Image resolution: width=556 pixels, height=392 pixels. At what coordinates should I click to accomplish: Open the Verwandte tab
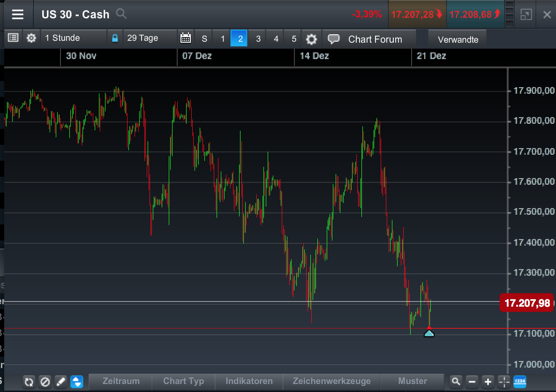458,39
